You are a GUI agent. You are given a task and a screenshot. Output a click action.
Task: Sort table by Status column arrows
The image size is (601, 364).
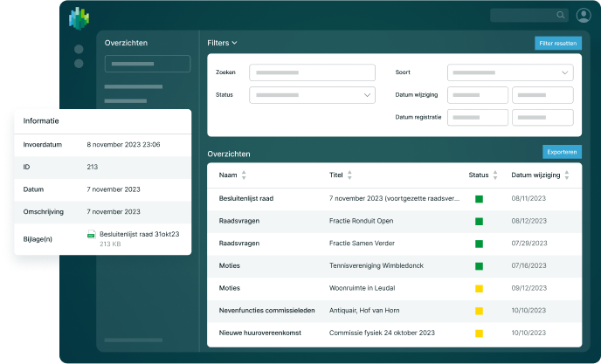(495, 175)
